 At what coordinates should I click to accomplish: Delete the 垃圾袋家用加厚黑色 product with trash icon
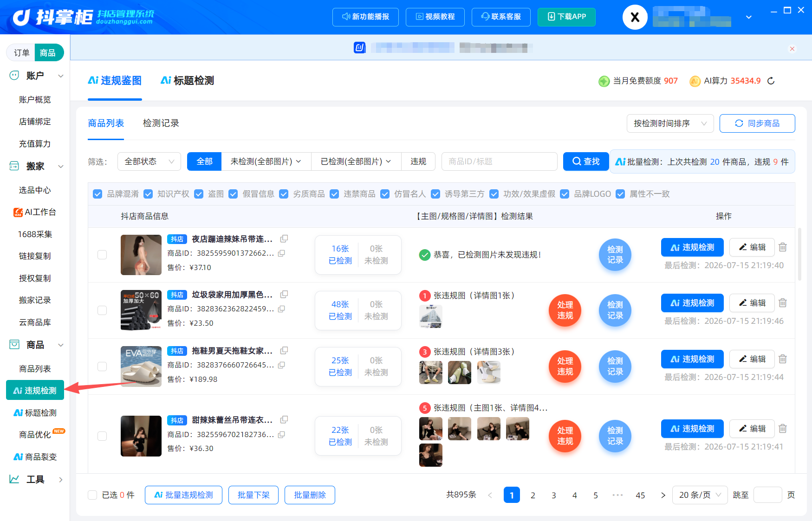tap(783, 303)
